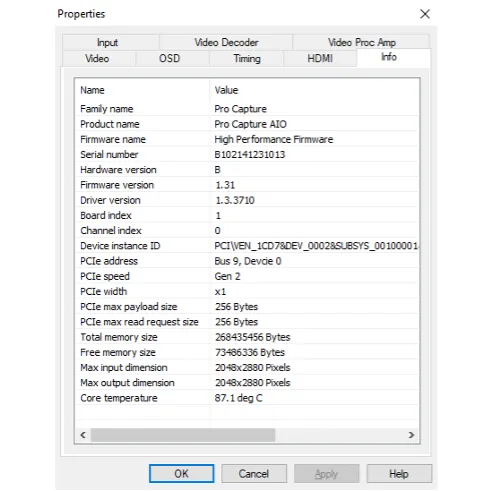Click the driver version value 1.3.3710
The image size is (491, 491).
[235, 200]
